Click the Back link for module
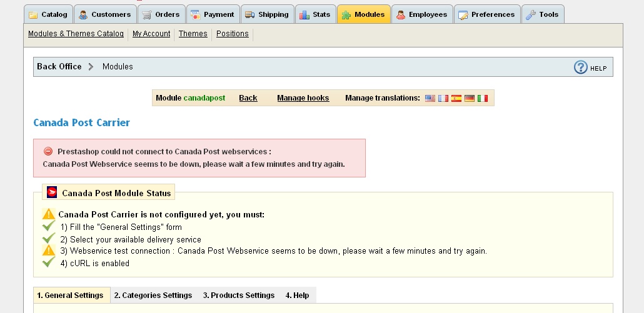644x313 pixels. tap(248, 98)
